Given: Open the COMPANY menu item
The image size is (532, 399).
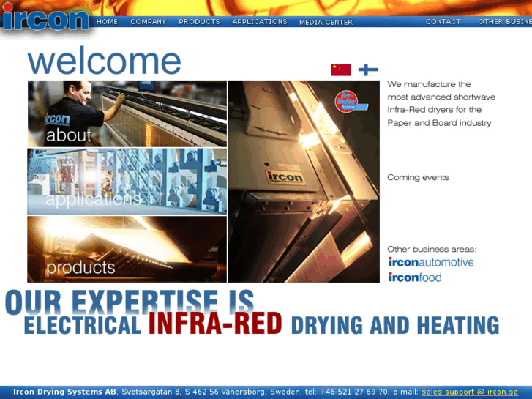Looking at the screenshot, I should (x=149, y=22).
